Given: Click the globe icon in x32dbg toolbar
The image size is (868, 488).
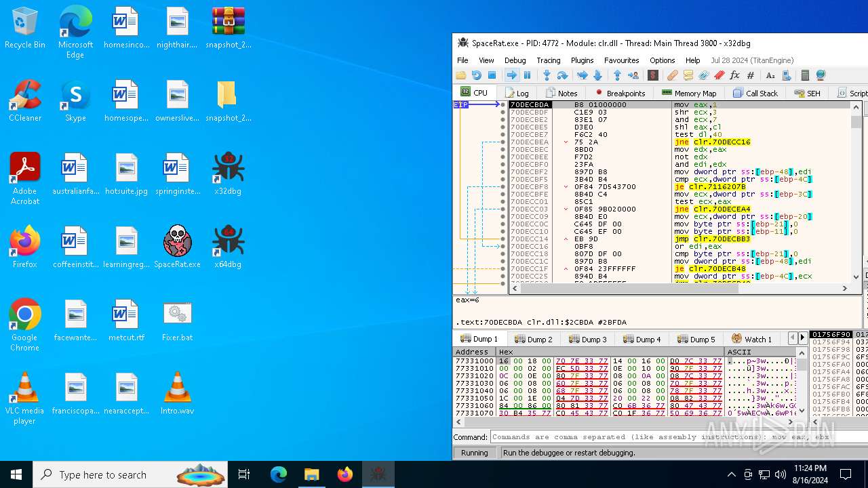Looking at the screenshot, I should tap(821, 75).
